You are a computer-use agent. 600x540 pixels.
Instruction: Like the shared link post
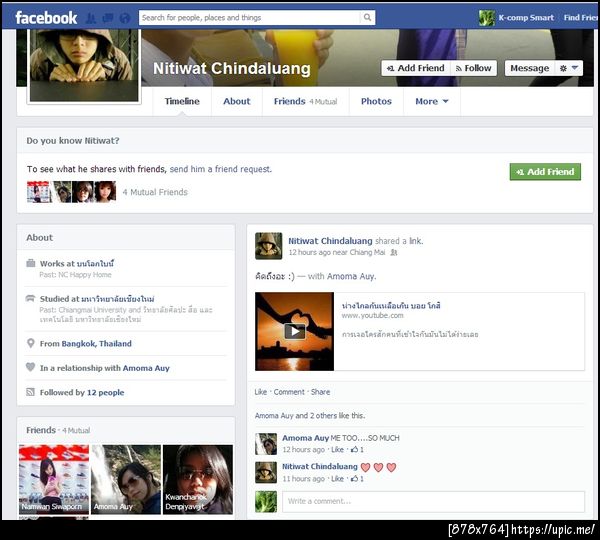(261, 392)
